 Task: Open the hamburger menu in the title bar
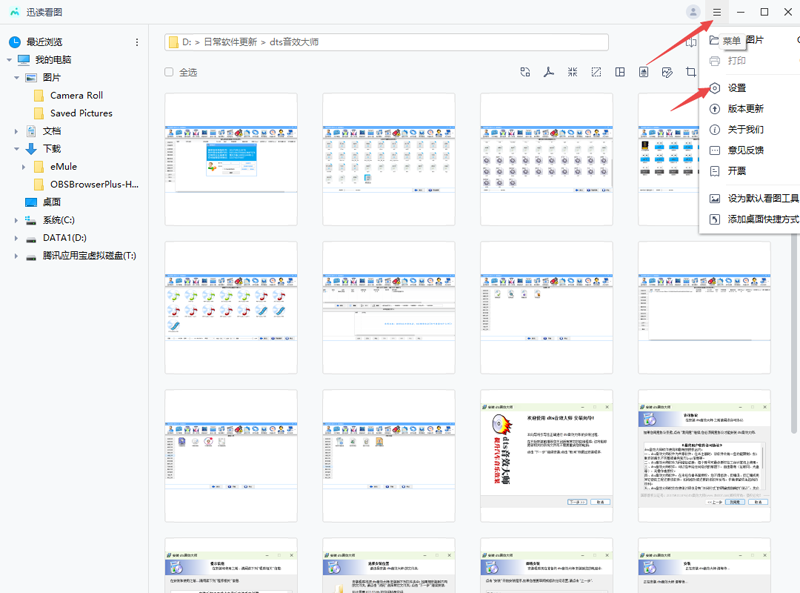click(x=716, y=12)
